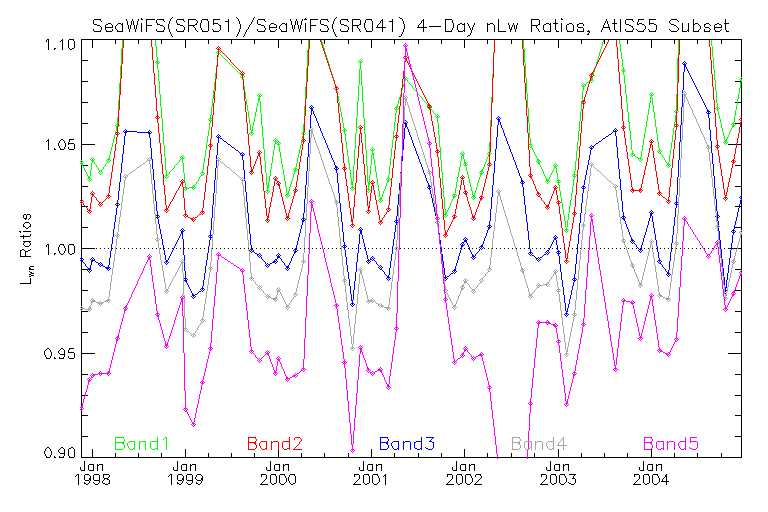This screenshot has height=512, width=768.
Task: Click the 1.10 y-axis value
Action: click(x=60, y=45)
